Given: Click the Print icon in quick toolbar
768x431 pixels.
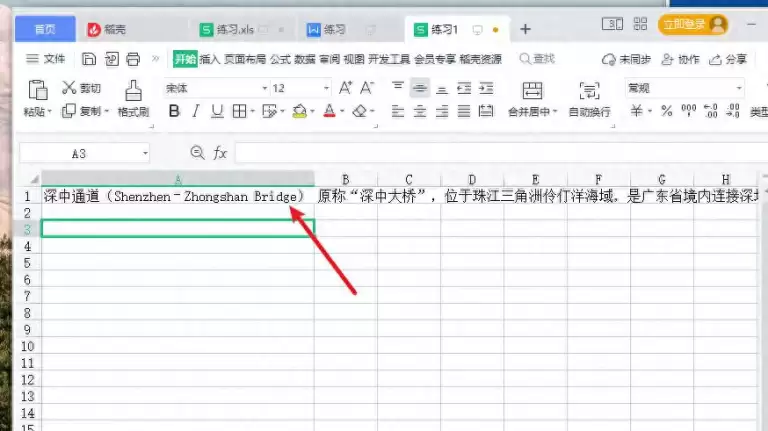Looking at the screenshot, I should (133, 59).
